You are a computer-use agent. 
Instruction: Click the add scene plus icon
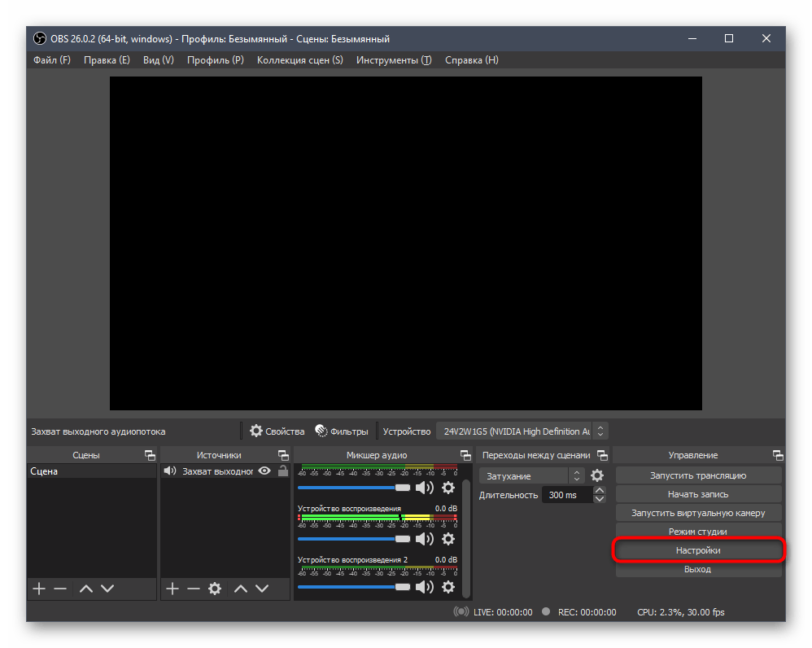(x=38, y=588)
